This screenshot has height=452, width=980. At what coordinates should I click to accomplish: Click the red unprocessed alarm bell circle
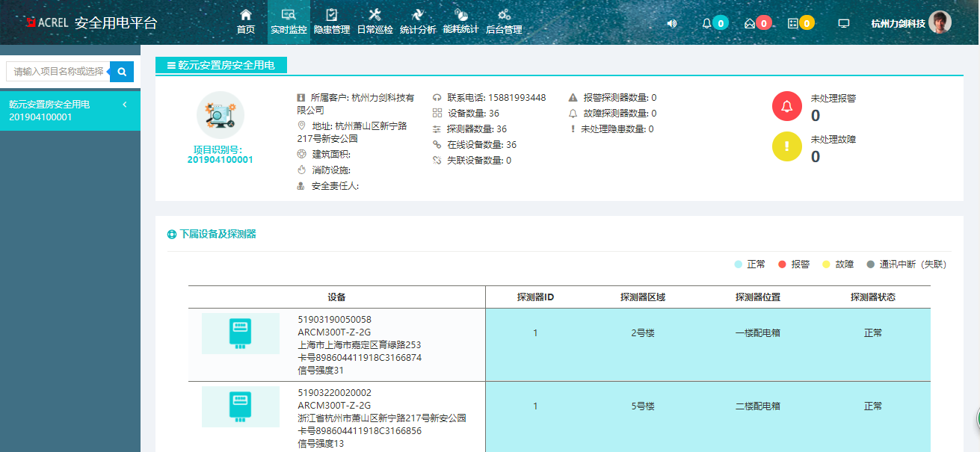pyautogui.click(x=786, y=106)
